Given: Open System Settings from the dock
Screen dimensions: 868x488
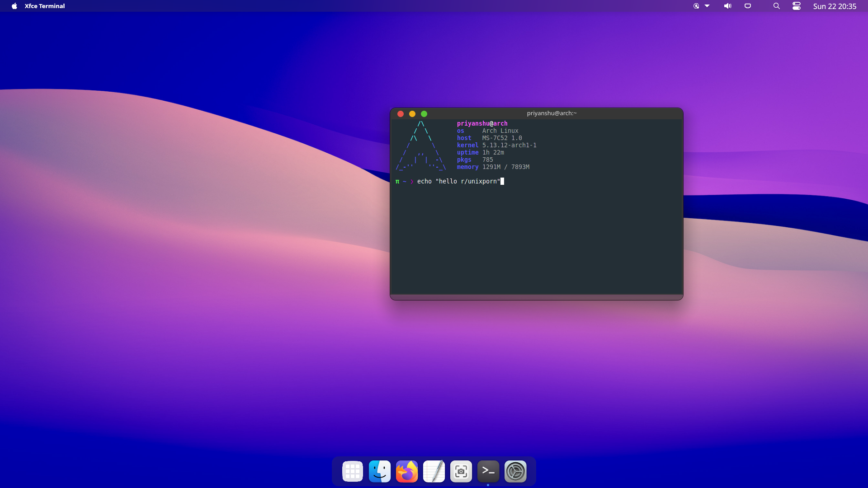Looking at the screenshot, I should (x=515, y=471).
